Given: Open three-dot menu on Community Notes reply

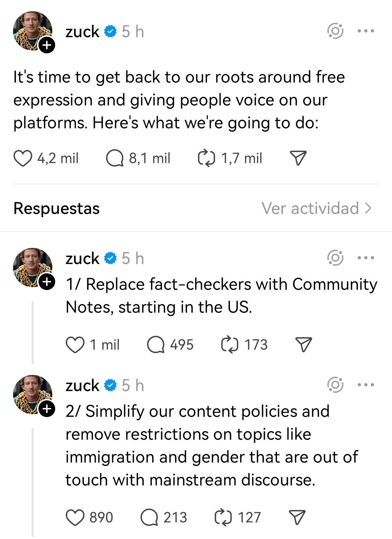Looking at the screenshot, I should [366, 258].
